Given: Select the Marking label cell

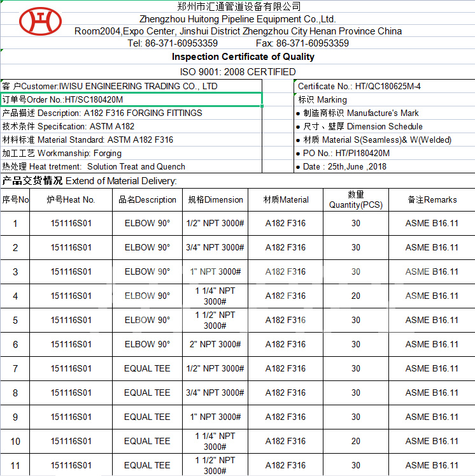Looking at the screenshot, I should pos(385,99).
